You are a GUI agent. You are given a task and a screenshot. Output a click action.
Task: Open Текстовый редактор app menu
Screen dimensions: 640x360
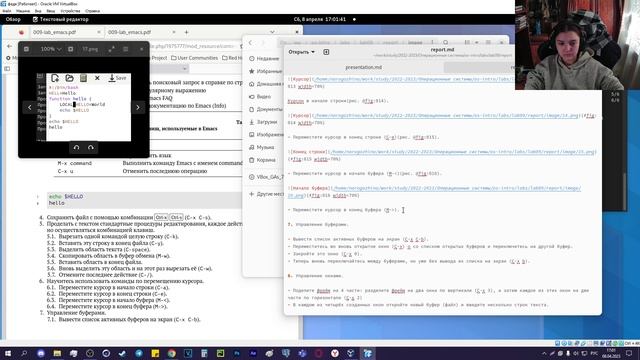click(60, 19)
